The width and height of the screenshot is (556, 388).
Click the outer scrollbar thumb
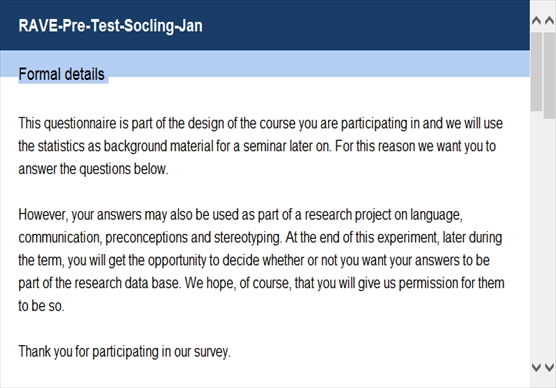pyautogui.click(x=549, y=76)
